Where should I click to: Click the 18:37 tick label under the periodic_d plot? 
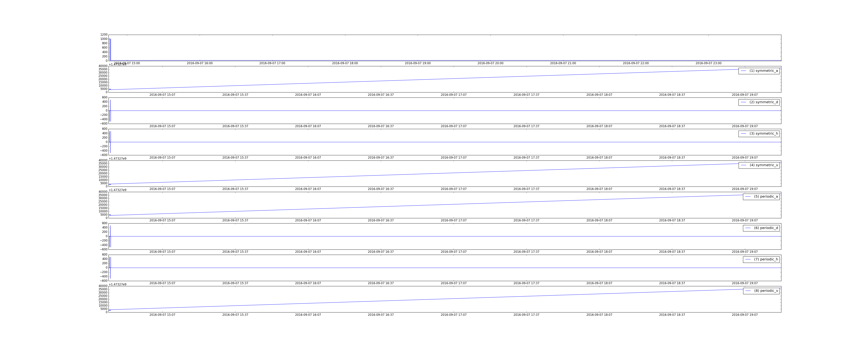[x=672, y=252]
